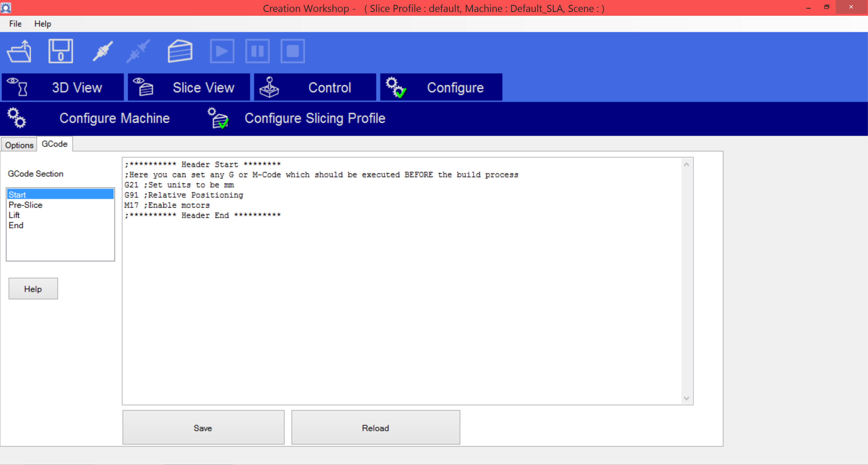Click the gear-checkmark icon on Configure
868x465 pixels.
pyautogui.click(x=396, y=87)
